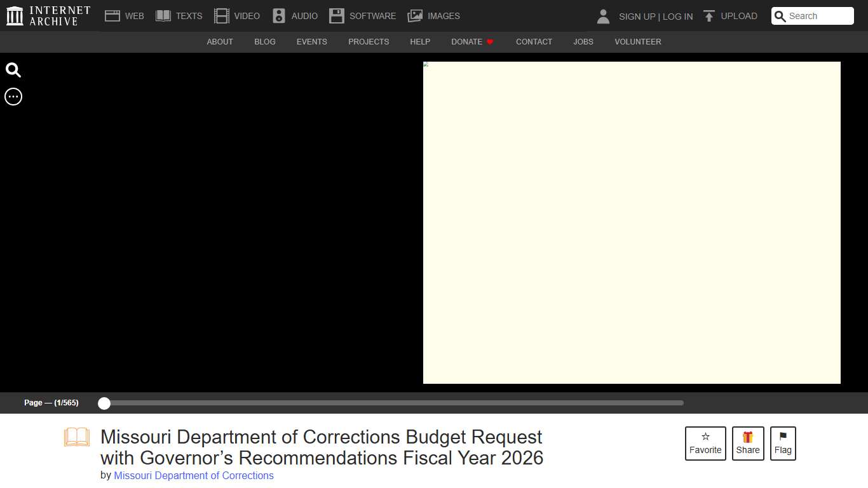Screen dimensions: 868x488
Task: Expand the DONATE menu item
Action: (x=467, y=42)
